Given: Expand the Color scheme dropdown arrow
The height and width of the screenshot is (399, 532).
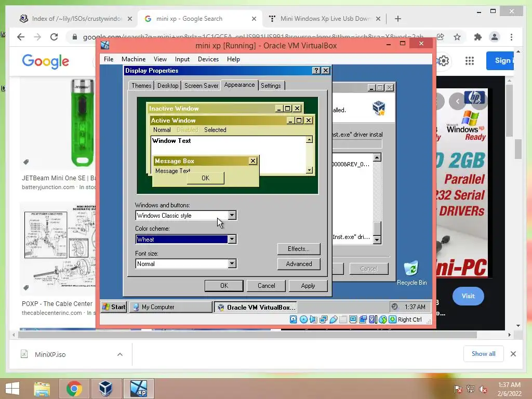Looking at the screenshot, I should tap(232, 239).
